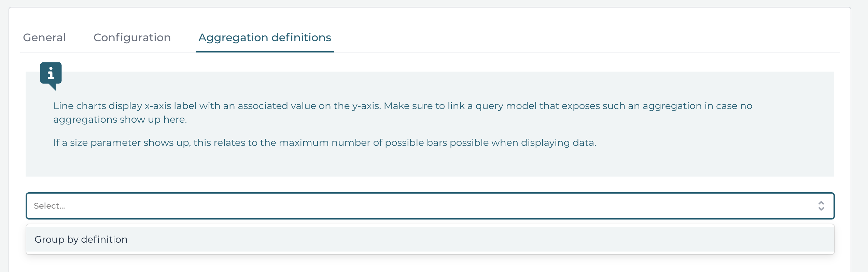Viewport: 868px width, 272px height.
Task: Click the up-down chevron in the select box
Action: coord(821,206)
